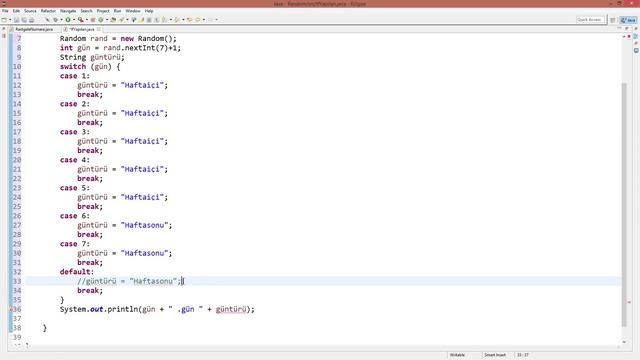Click the Save toolbar icon
The width and height of the screenshot is (640, 360).
coord(16,20)
